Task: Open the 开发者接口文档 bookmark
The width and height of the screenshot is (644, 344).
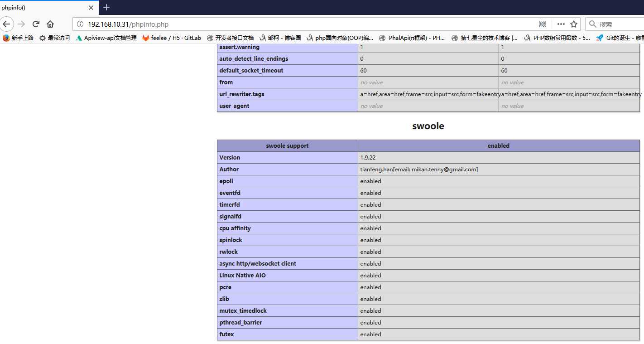Action: pyautogui.click(x=230, y=38)
